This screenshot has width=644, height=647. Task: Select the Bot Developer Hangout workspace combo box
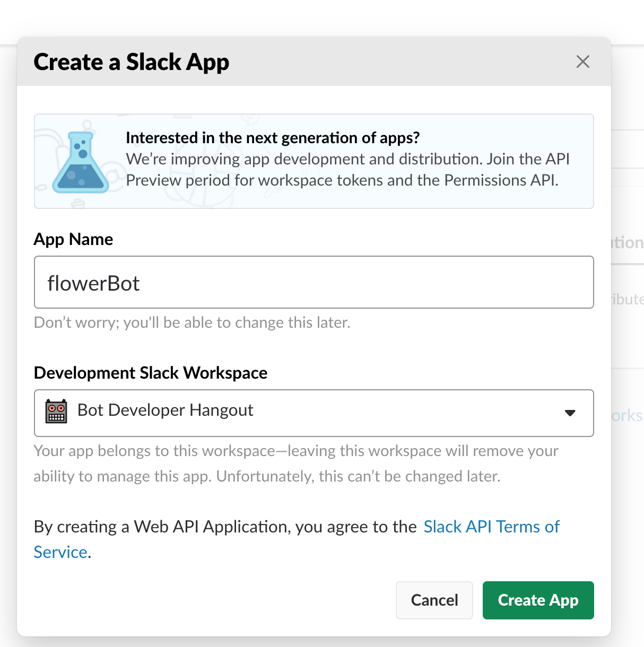314,413
